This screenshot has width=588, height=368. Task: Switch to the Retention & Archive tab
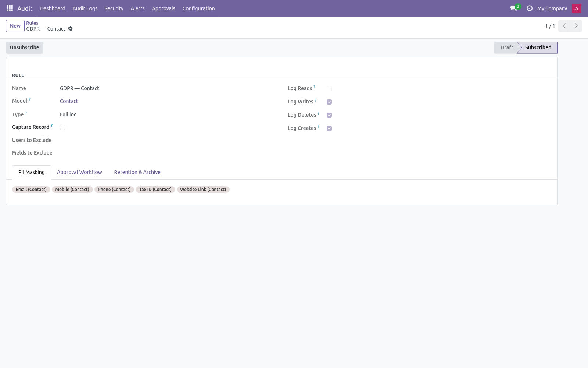(137, 172)
